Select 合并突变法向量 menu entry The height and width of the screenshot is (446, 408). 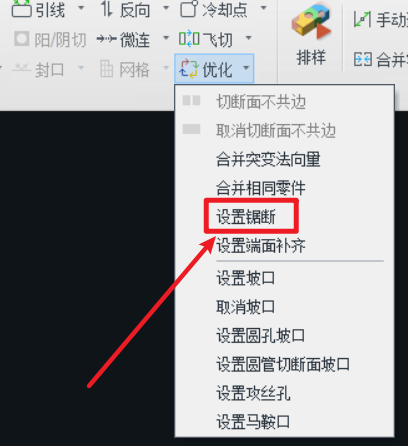268,159
